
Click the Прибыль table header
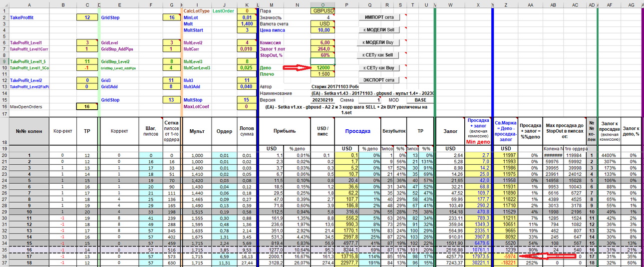284,131
